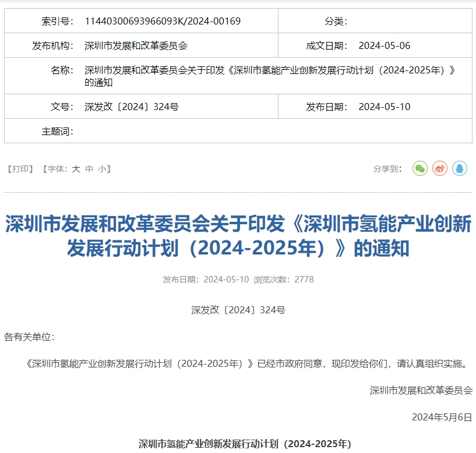Click the centered 深发改〔2024〕324号 line

pos(238,310)
